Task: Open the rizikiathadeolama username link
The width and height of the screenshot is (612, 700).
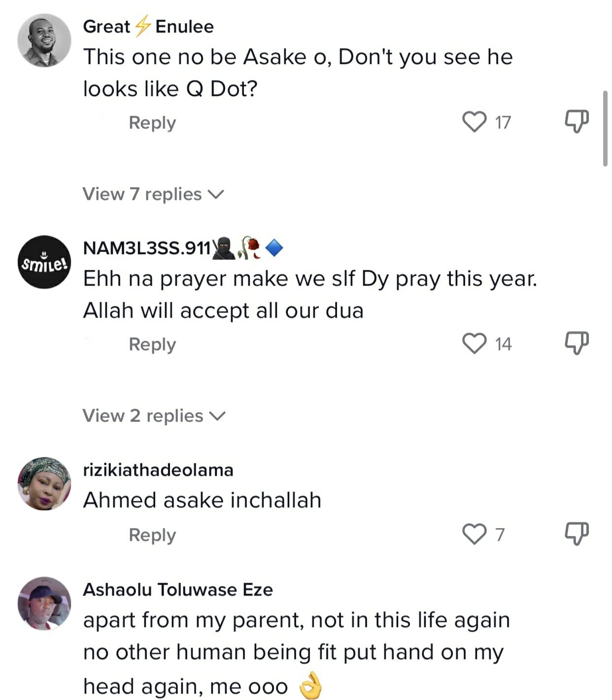Action: [x=158, y=470]
